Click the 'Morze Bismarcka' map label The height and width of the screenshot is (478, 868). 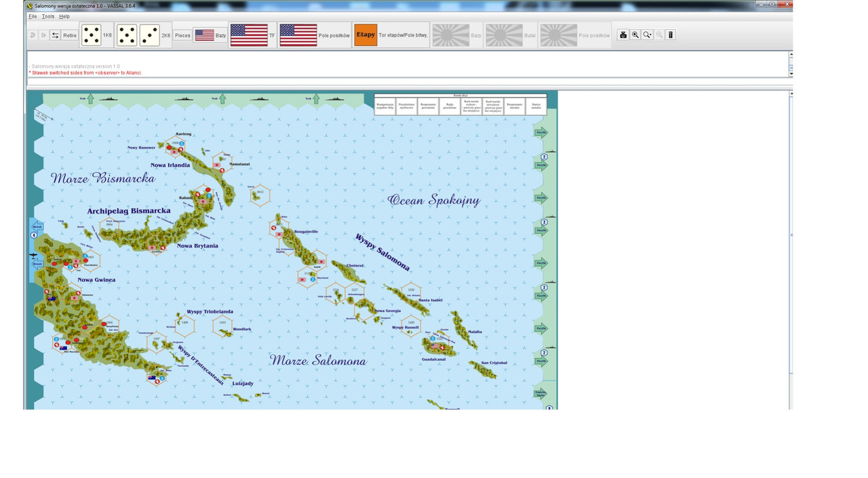point(103,178)
